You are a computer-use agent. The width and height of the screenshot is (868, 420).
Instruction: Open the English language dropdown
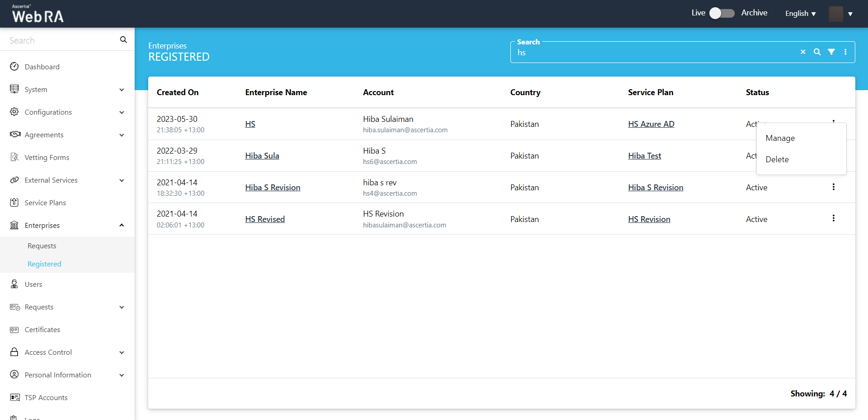pos(800,14)
